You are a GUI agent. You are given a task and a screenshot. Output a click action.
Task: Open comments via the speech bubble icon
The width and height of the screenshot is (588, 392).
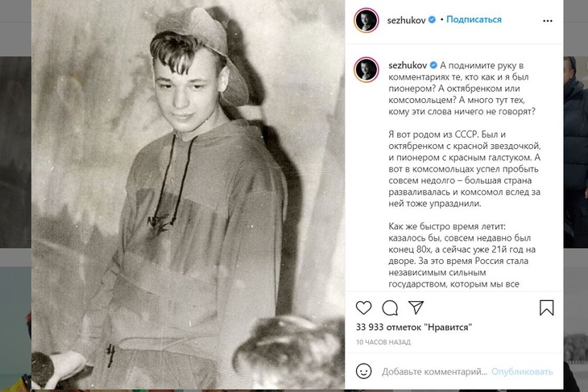(390, 307)
